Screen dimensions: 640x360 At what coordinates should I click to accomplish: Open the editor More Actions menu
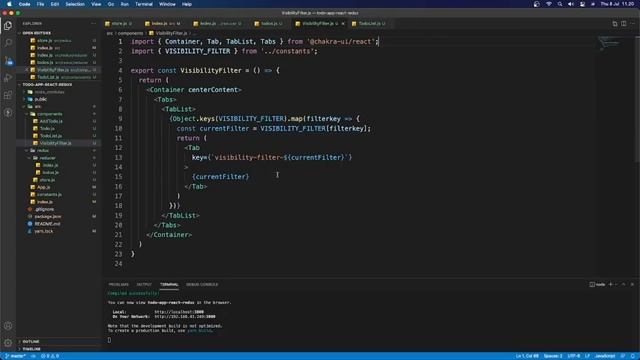point(632,24)
